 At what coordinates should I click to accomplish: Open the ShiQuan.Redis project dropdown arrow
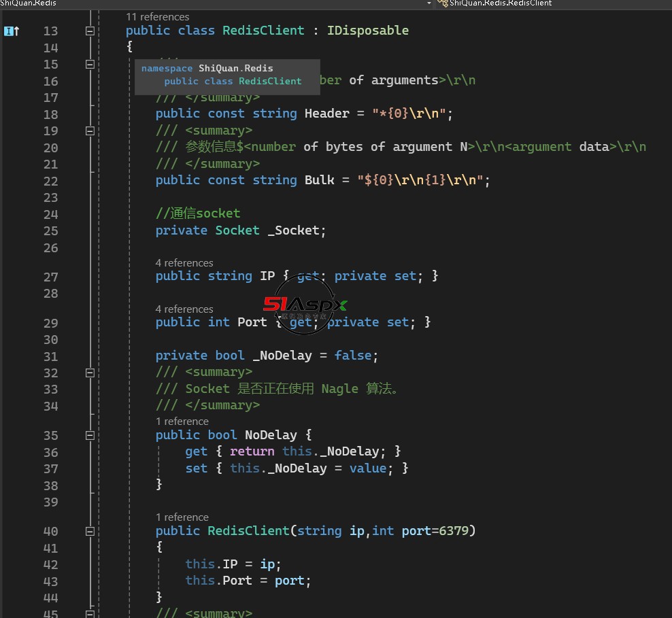[x=429, y=3]
